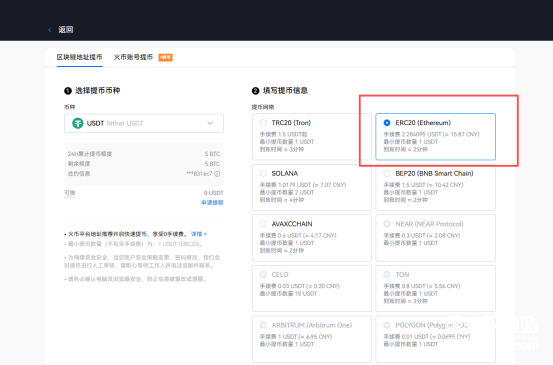
Task: Click the back arrow icon next to 返回
Action: [50, 30]
